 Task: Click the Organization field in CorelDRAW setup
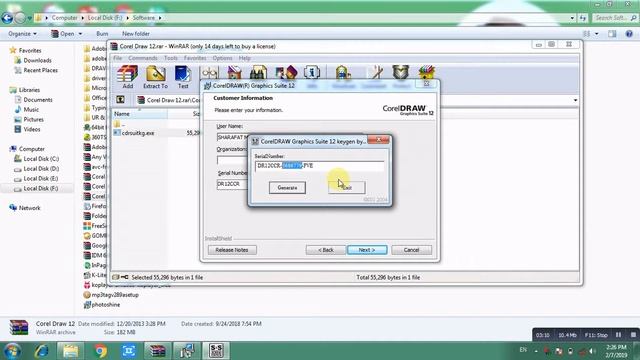click(x=233, y=160)
